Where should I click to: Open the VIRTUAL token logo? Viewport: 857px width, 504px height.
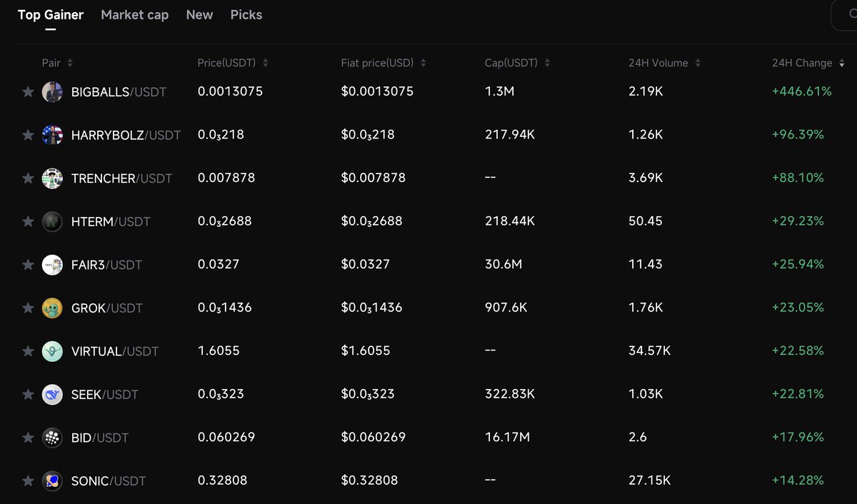pyautogui.click(x=52, y=351)
